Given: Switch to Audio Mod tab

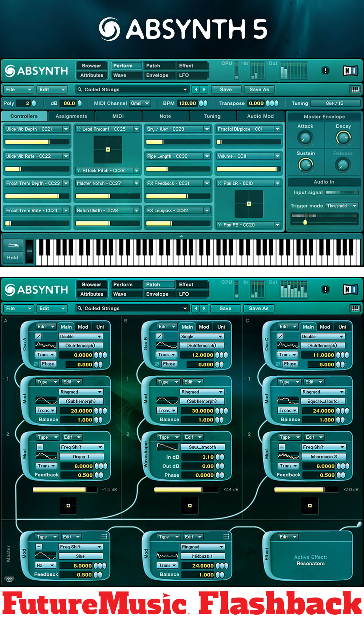Looking at the screenshot, I should click(x=260, y=116).
